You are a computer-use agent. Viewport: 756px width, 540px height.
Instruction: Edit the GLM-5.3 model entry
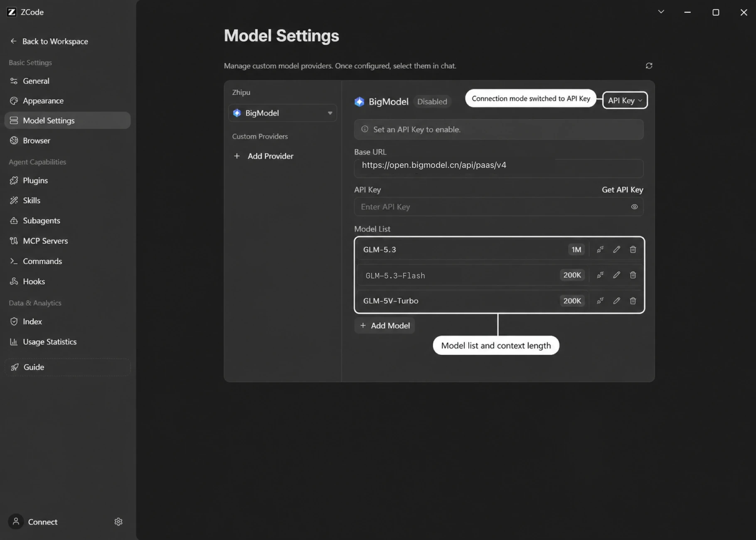click(616, 249)
